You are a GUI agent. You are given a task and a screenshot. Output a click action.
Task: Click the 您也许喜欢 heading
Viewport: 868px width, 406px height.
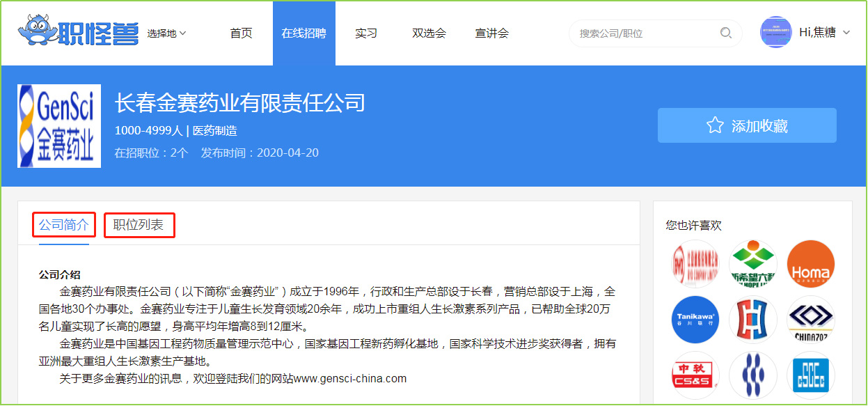(694, 225)
